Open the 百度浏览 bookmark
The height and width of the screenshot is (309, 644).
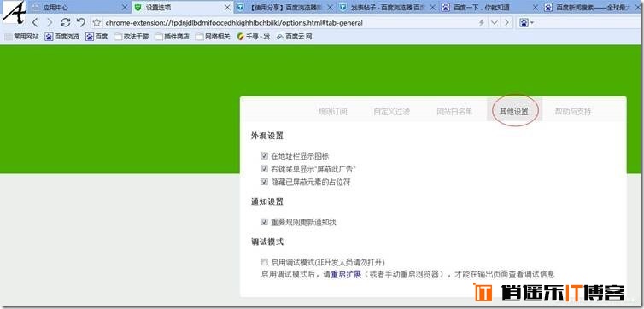62,37
